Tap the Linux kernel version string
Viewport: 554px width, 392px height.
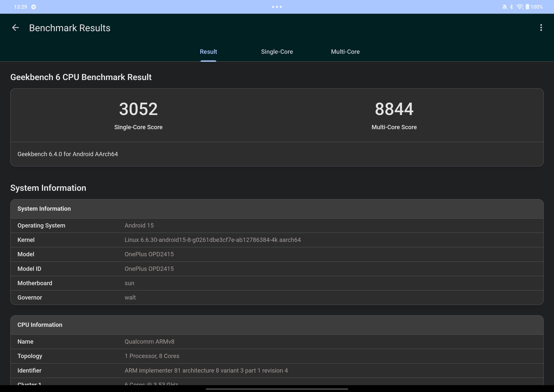tap(213, 240)
